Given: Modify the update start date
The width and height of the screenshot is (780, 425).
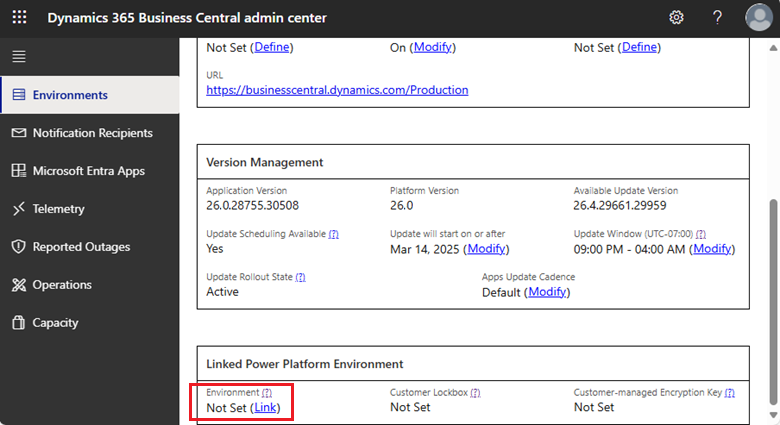Looking at the screenshot, I should pyautogui.click(x=486, y=249).
